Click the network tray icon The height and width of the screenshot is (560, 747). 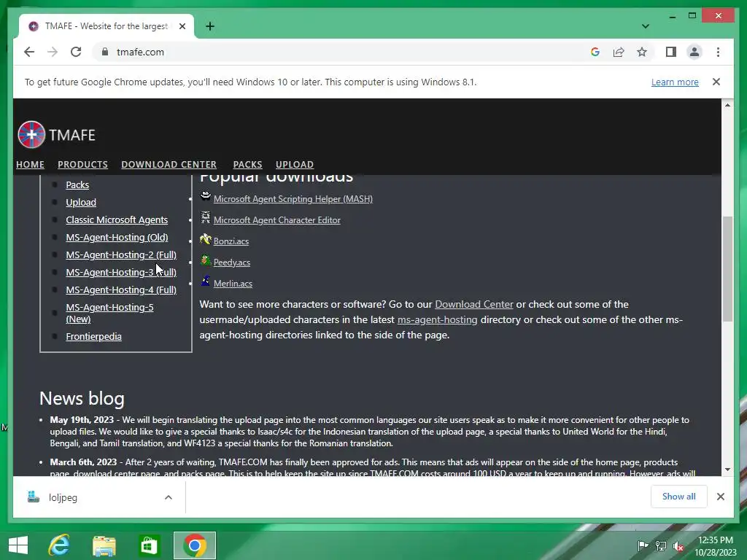pyautogui.click(x=661, y=545)
